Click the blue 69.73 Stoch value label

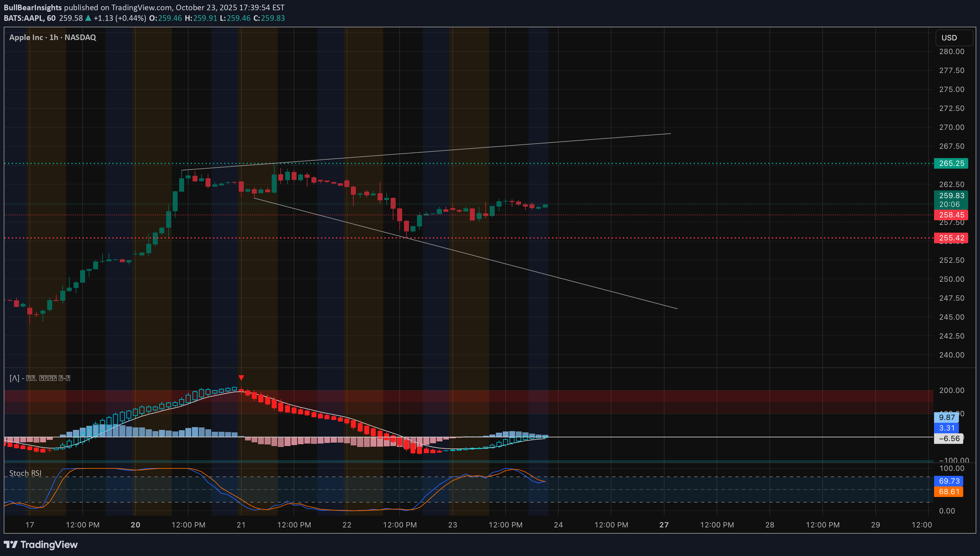(x=948, y=481)
